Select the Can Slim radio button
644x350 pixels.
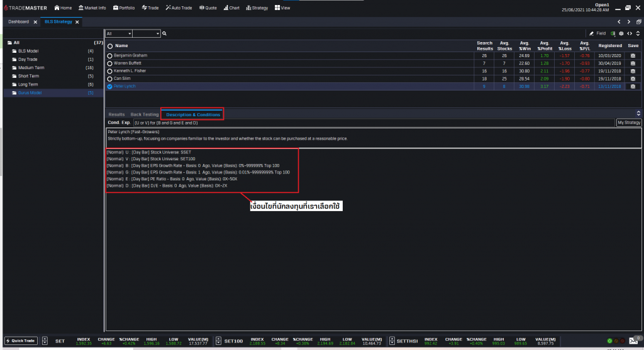pyautogui.click(x=109, y=79)
